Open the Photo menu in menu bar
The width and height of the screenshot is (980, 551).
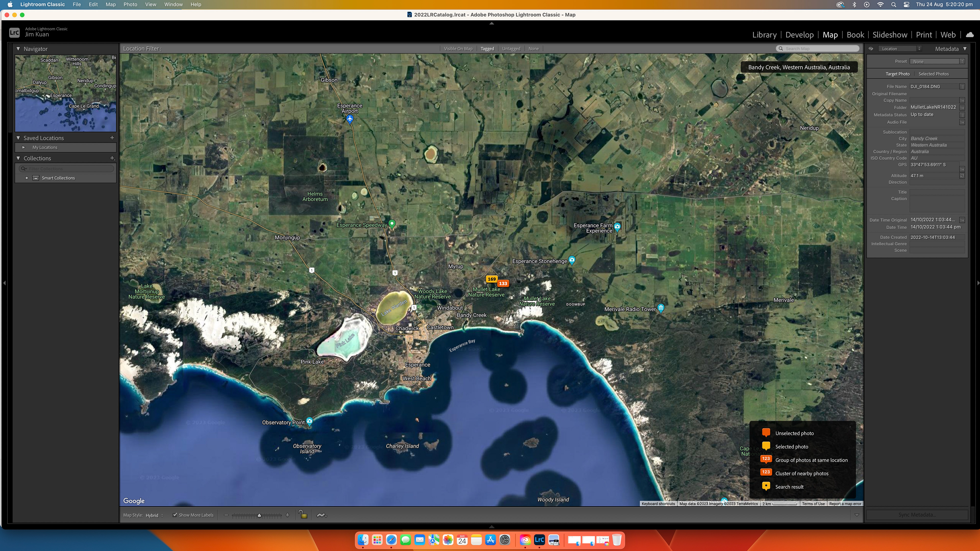click(130, 5)
